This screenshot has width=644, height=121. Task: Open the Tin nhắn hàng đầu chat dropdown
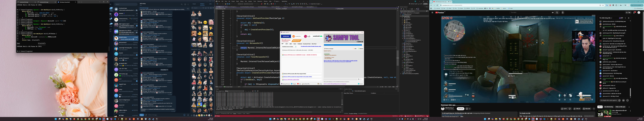[x=606, y=18]
